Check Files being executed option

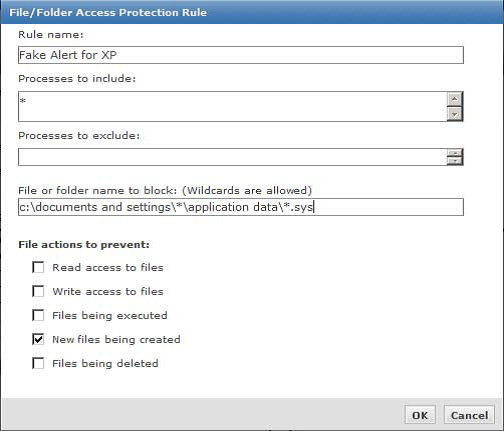38,315
